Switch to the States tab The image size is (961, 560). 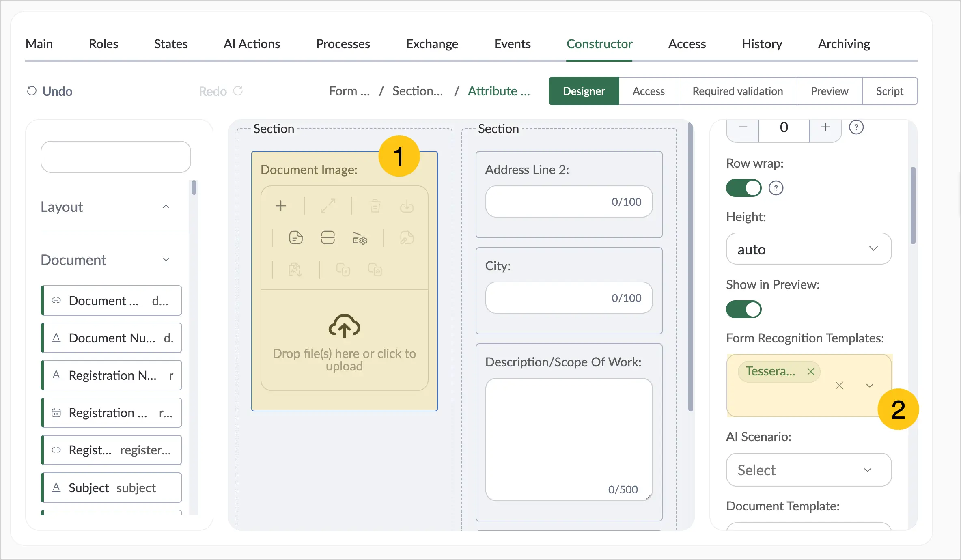171,44
